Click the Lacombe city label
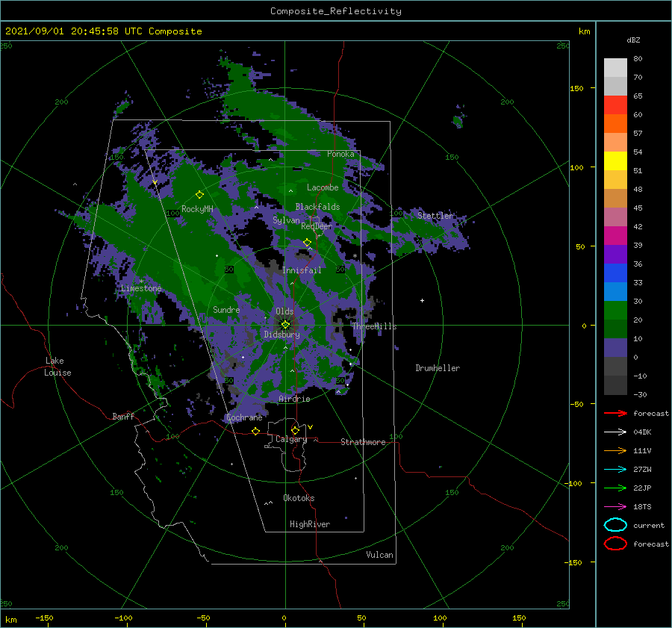The image size is (672, 628). [x=323, y=187]
